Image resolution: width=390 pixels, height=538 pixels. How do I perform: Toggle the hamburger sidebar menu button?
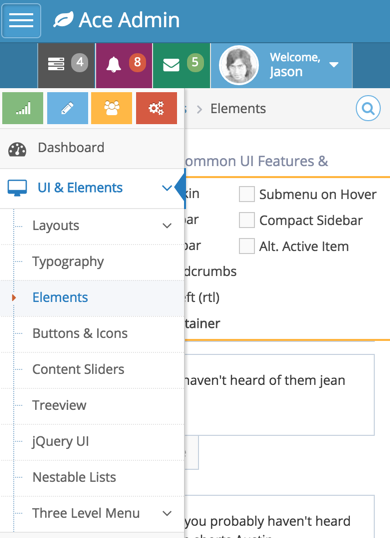(21, 20)
